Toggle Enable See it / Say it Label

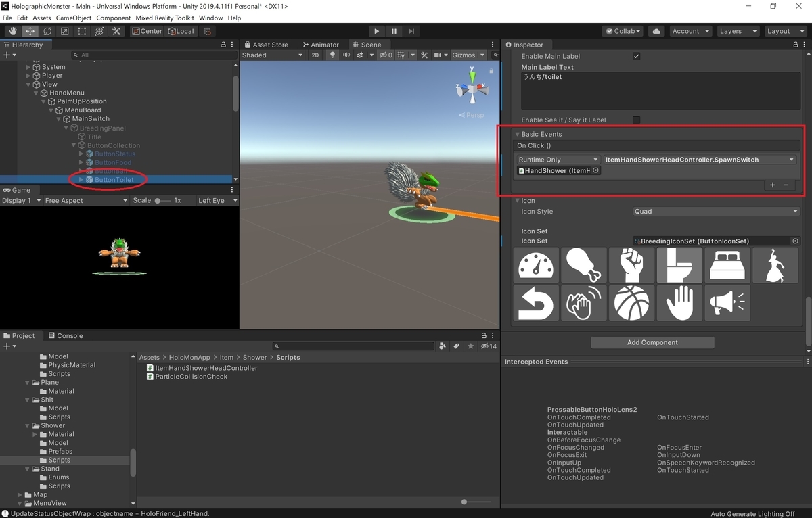(636, 120)
